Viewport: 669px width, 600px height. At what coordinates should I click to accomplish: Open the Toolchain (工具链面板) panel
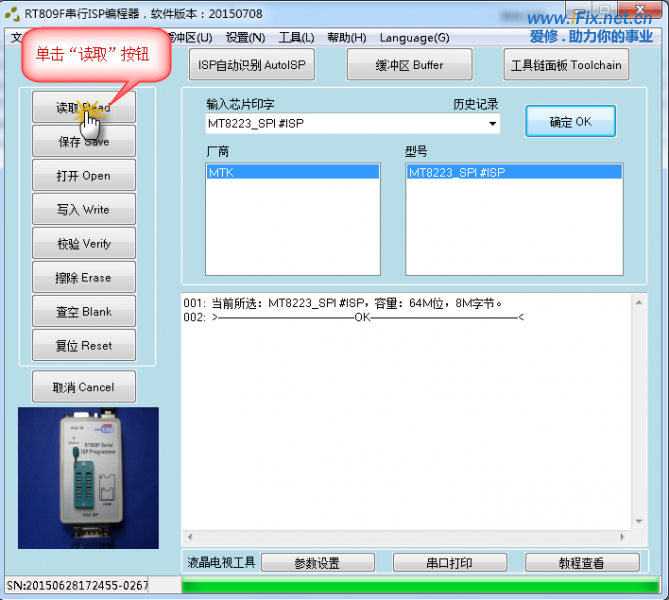coord(566,65)
